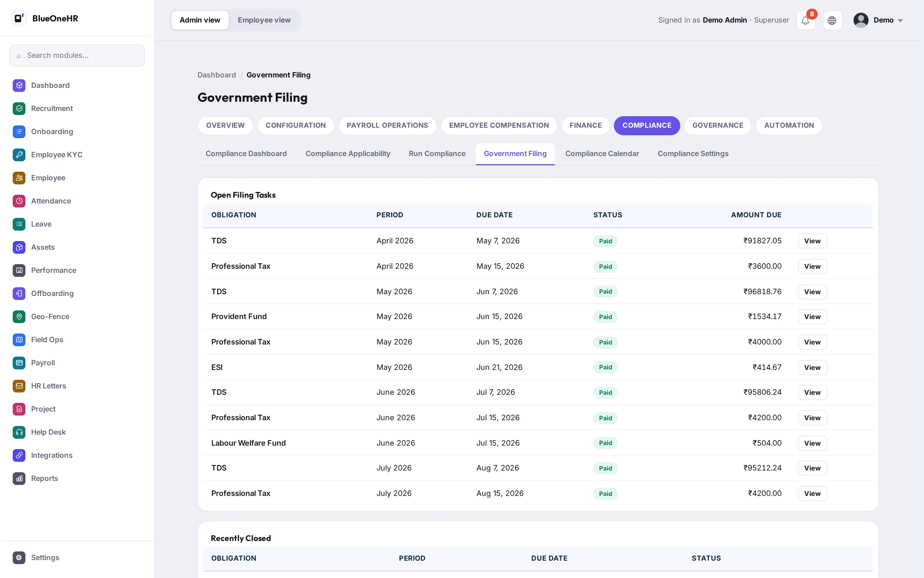Open the Payroll sidebar icon
The height and width of the screenshot is (578, 924).
click(x=19, y=363)
